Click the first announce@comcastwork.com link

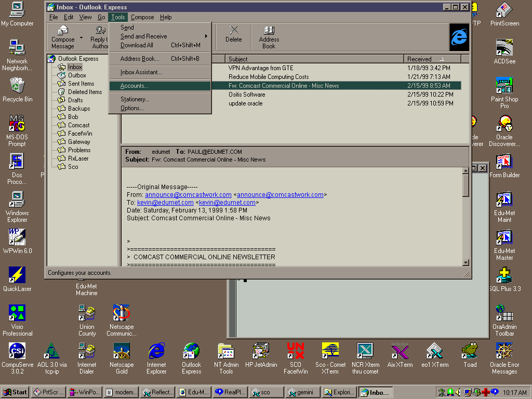tap(188, 195)
